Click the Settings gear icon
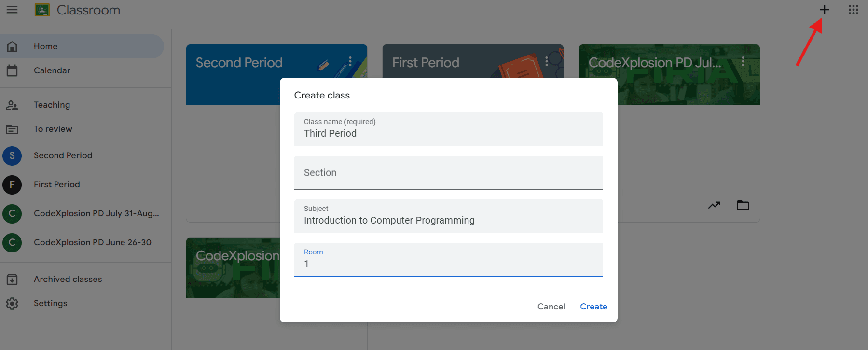 click(x=12, y=303)
